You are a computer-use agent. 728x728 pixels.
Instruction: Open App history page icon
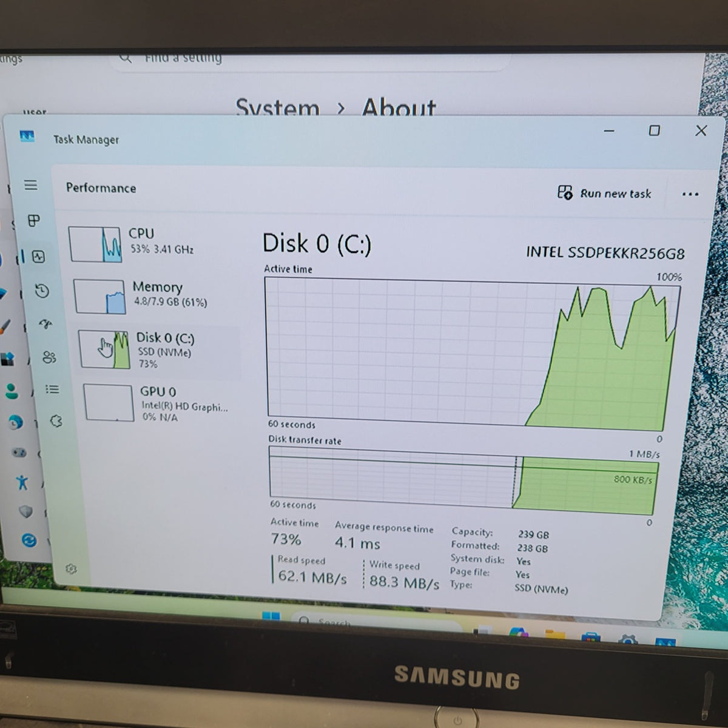[42, 291]
